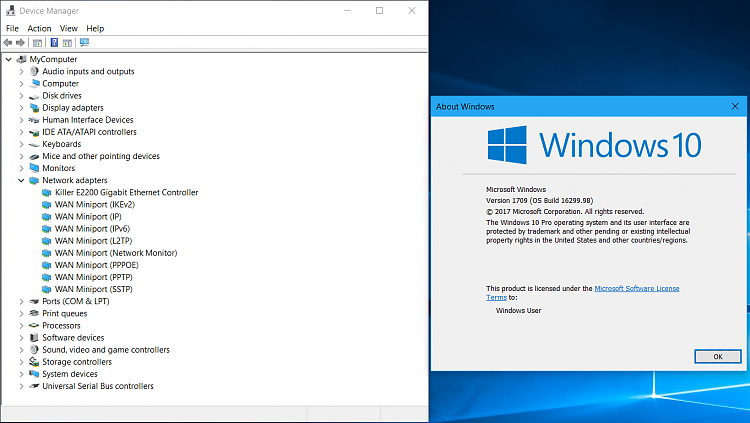The width and height of the screenshot is (750, 423).
Task: Click the Universal Serial Bus controllers icon
Action: click(34, 386)
